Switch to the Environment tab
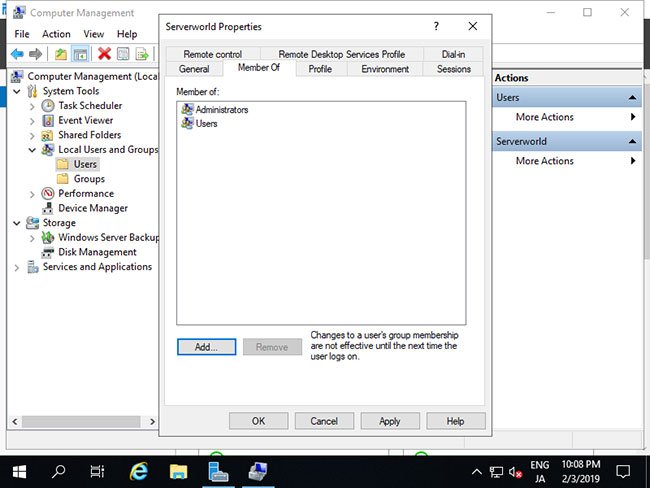The image size is (650, 488). coord(385,69)
